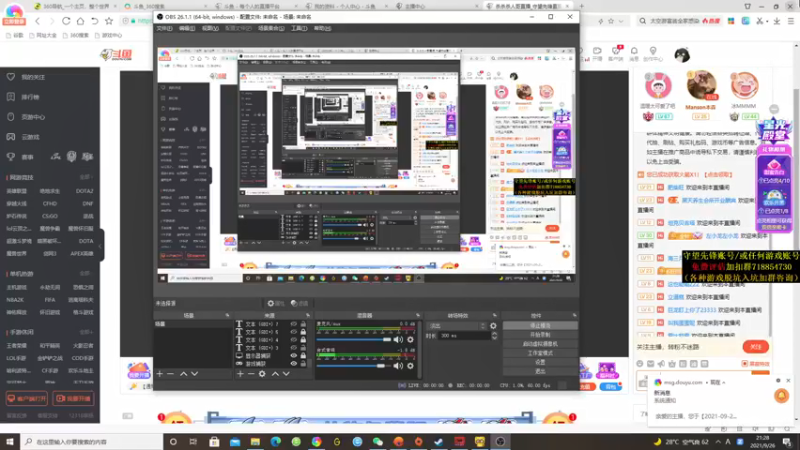Image resolution: width=800 pixels, height=450 pixels.
Task: Open Douyu user avatar at top right
Action: coord(682,55)
